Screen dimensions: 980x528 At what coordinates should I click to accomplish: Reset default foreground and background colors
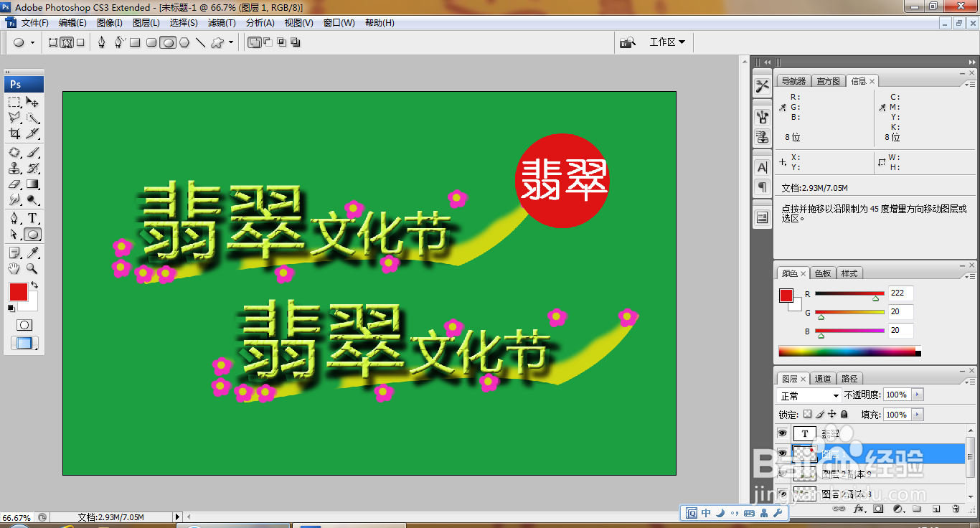pos(11,308)
